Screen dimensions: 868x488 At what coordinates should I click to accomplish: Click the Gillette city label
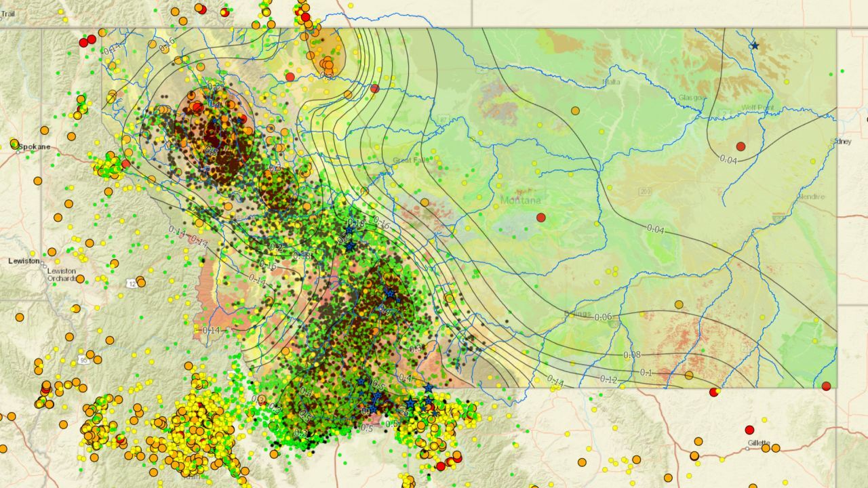(759, 443)
